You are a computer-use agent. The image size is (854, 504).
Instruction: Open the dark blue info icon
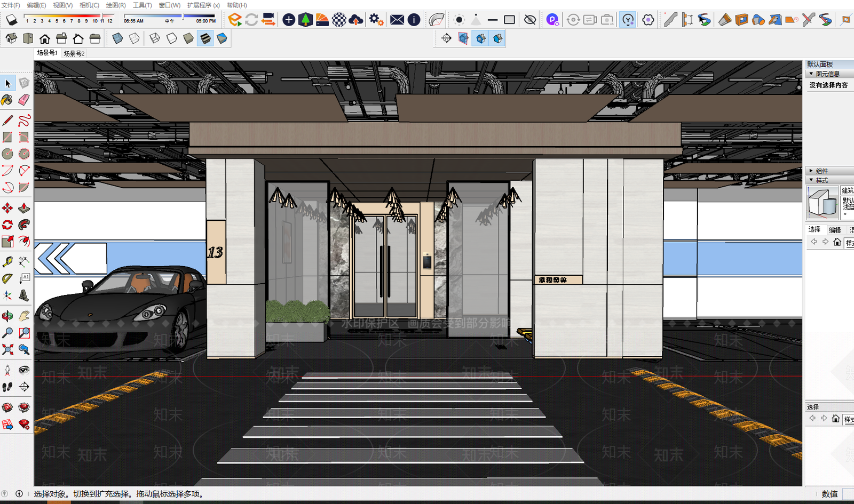(414, 20)
